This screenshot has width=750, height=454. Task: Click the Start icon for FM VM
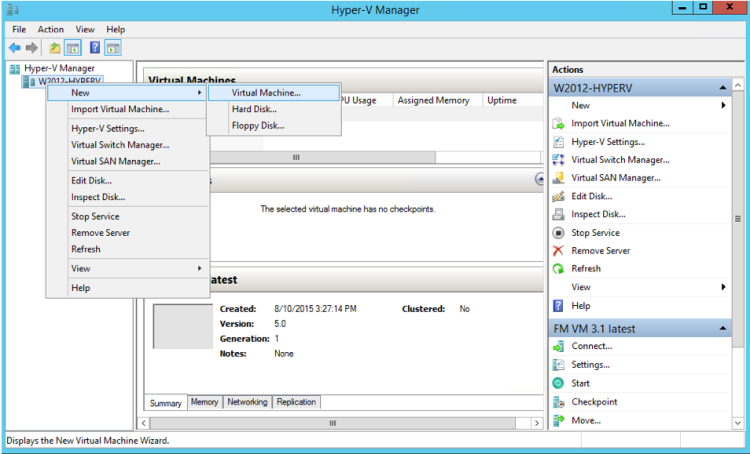(x=558, y=383)
